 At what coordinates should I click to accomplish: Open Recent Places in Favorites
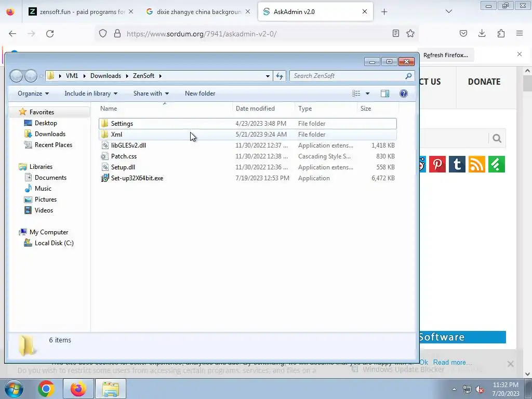point(54,145)
